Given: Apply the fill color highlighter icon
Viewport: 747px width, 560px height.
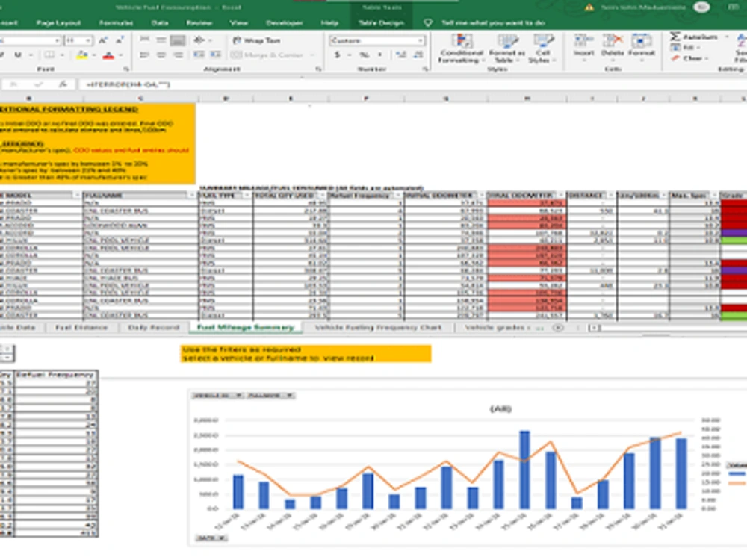Looking at the screenshot, I should tap(81, 55).
